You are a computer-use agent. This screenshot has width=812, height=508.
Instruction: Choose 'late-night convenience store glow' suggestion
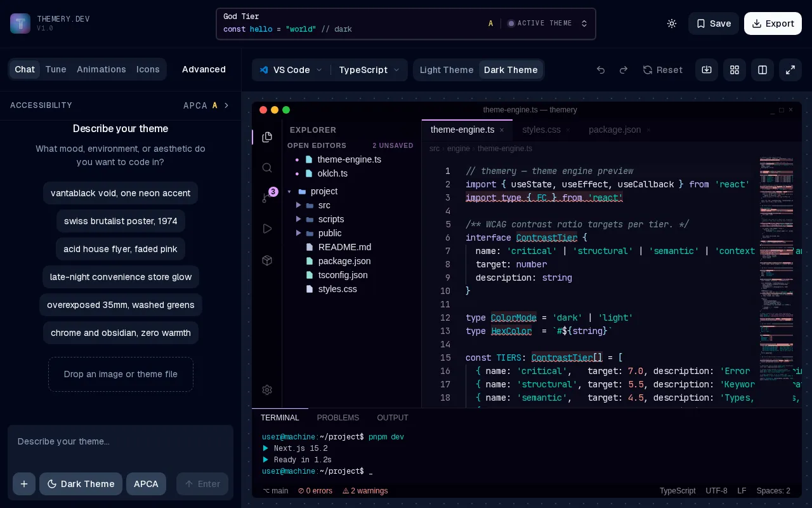(x=121, y=277)
